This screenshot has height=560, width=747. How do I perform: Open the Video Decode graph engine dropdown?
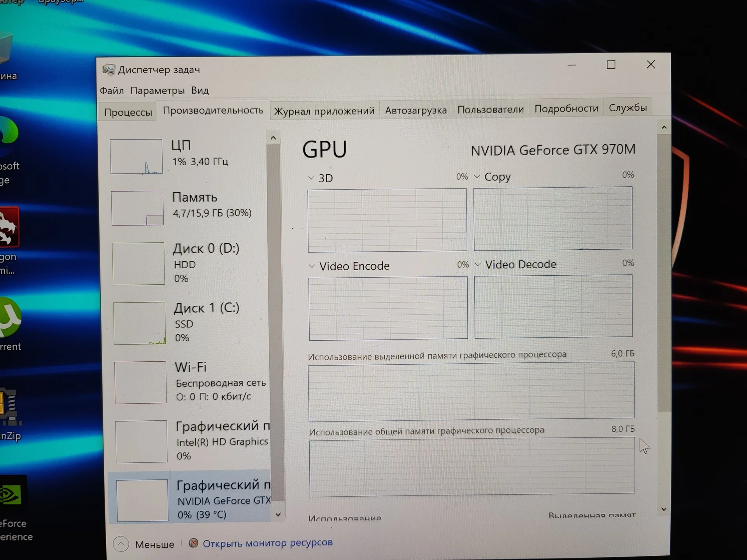(x=478, y=265)
